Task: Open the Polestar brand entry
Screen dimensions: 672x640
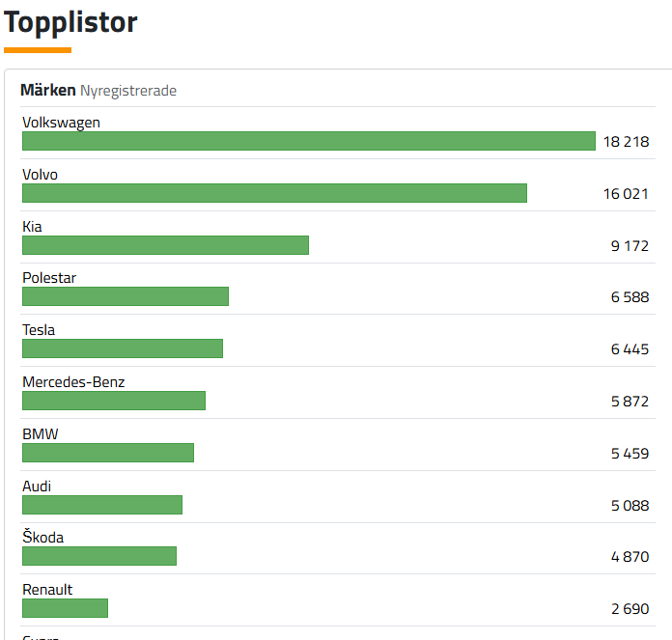Action: [x=49, y=278]
